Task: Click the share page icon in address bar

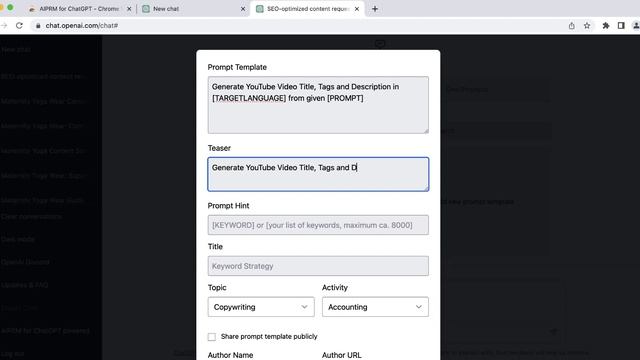Action: (x=571, y=25)
